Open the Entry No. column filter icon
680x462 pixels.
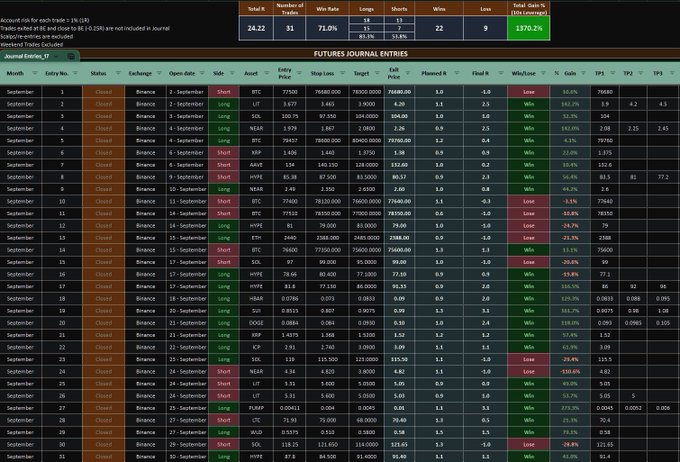tap(75, 73)
